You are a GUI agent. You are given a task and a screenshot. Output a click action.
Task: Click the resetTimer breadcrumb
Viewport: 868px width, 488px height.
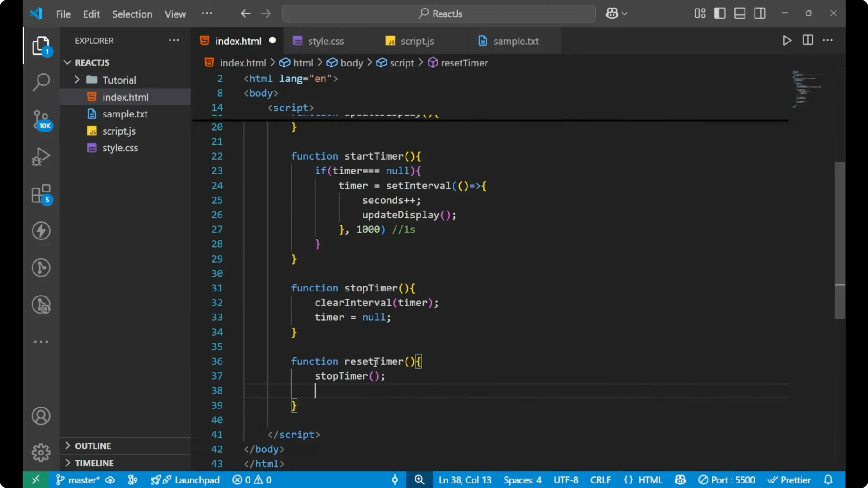click(464, 63)
